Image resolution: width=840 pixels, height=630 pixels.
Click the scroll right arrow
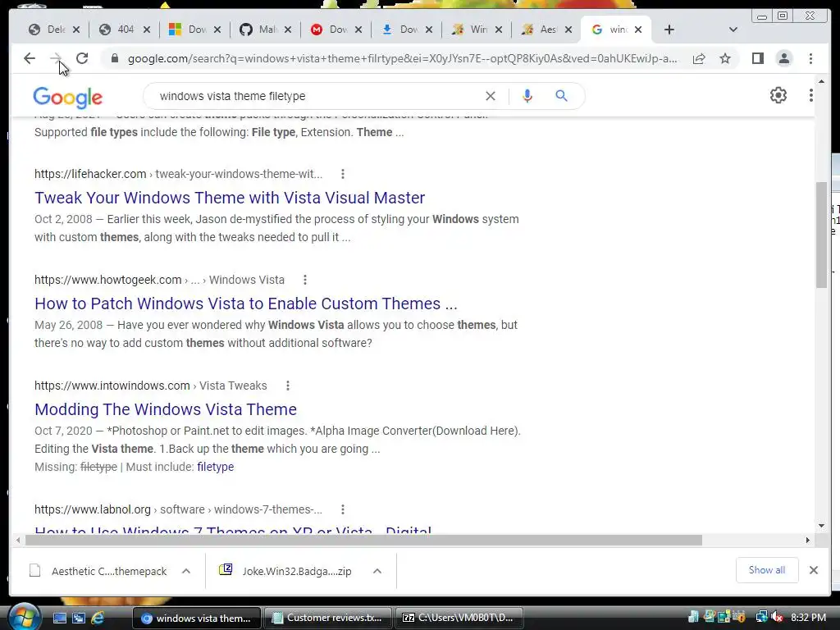pyautogui.click(x=807, y=540)
